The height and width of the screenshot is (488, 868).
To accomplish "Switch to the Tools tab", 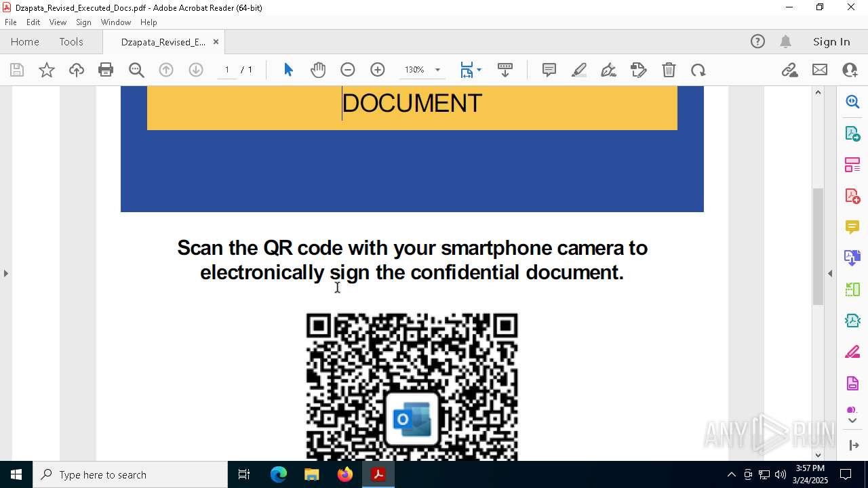I will point(71,41).
